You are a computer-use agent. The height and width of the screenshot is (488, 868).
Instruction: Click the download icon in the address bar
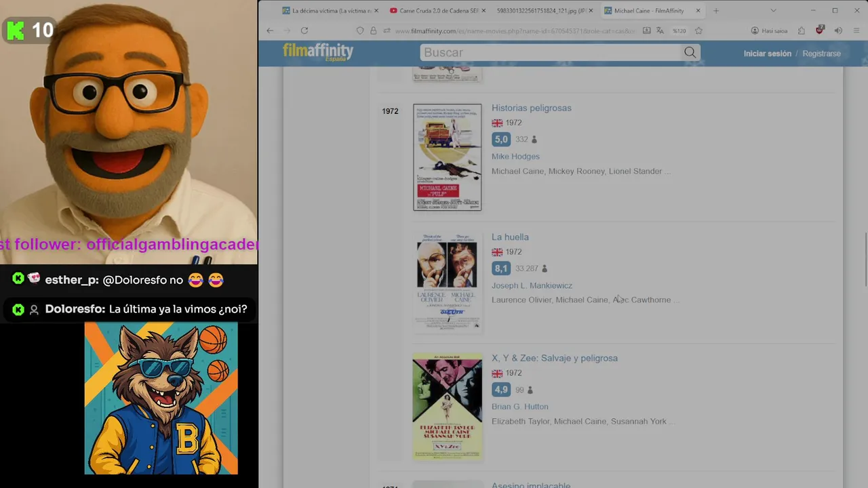coord(646,30)
